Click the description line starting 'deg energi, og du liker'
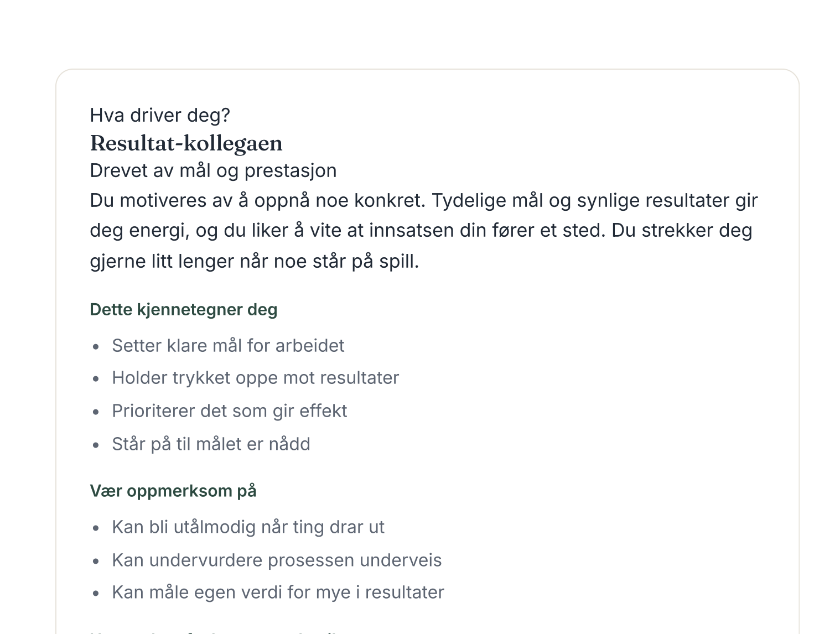840x634 pixels. (x=421, y=230)
